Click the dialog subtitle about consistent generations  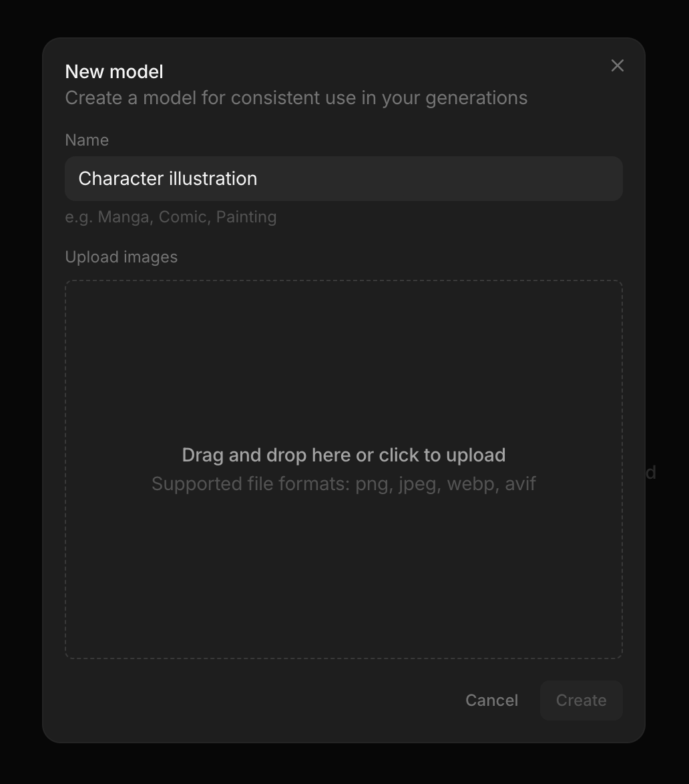point(296,98)
